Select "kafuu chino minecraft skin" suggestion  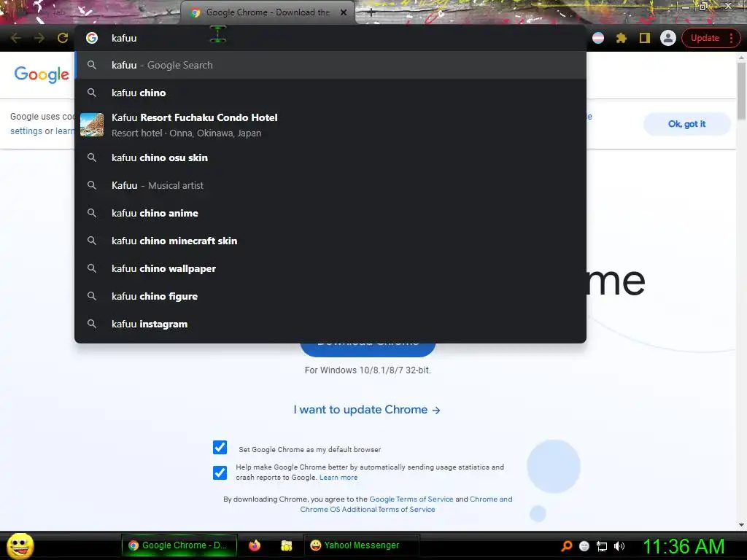[x=330, y=241]
